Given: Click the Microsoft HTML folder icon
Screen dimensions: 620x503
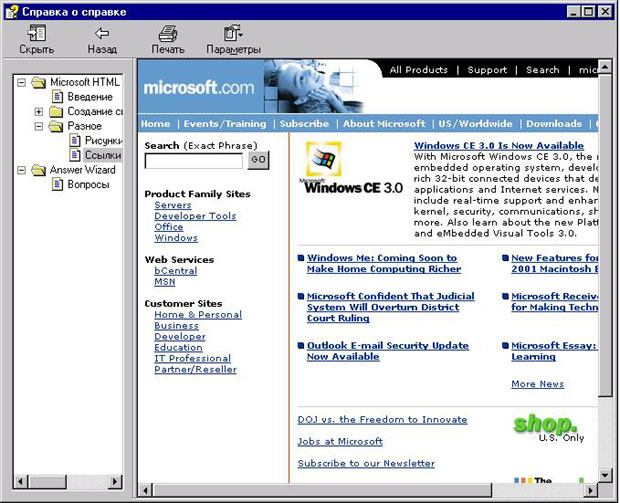Looking at the screenshot, I should (39, 82).
